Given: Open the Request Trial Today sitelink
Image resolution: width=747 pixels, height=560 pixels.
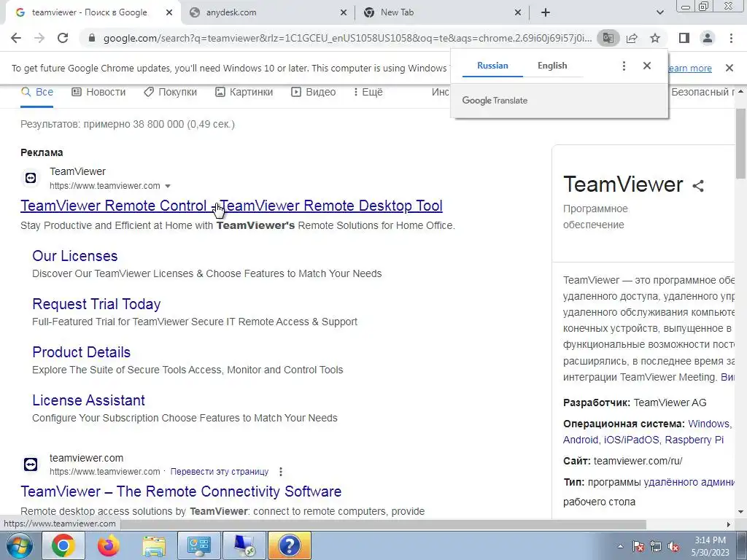Looking at the screenshot, I should tap(96, 304).
